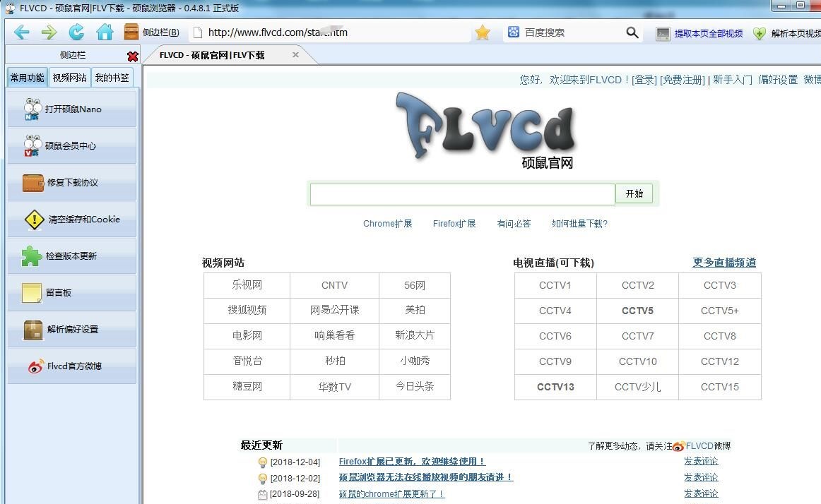Open 偏好设置 top link
Screen dimensions: 821x504
click(778, 80)
